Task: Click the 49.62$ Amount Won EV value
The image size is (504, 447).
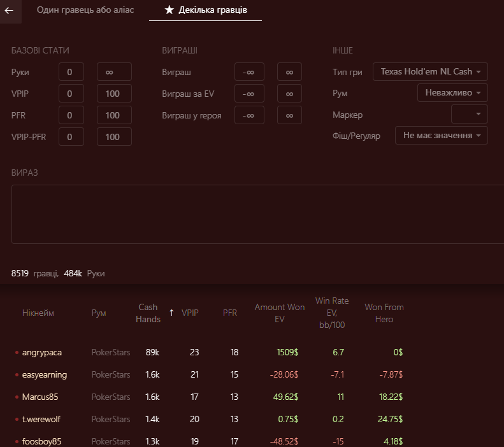Action: (x=285, y=397)
